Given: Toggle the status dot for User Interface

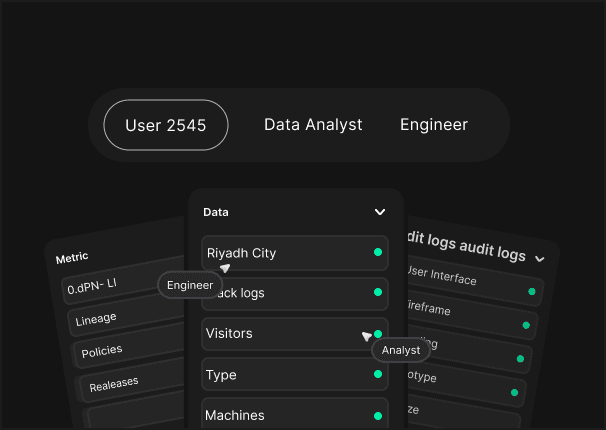Looking at the screenshot, I should point(531,292).
